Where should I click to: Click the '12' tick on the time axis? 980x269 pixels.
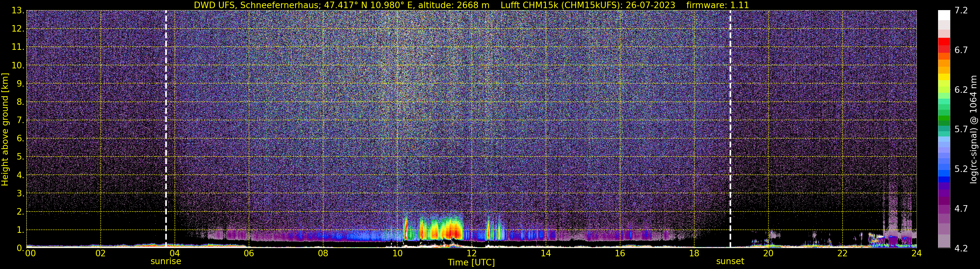pos(471,254)
